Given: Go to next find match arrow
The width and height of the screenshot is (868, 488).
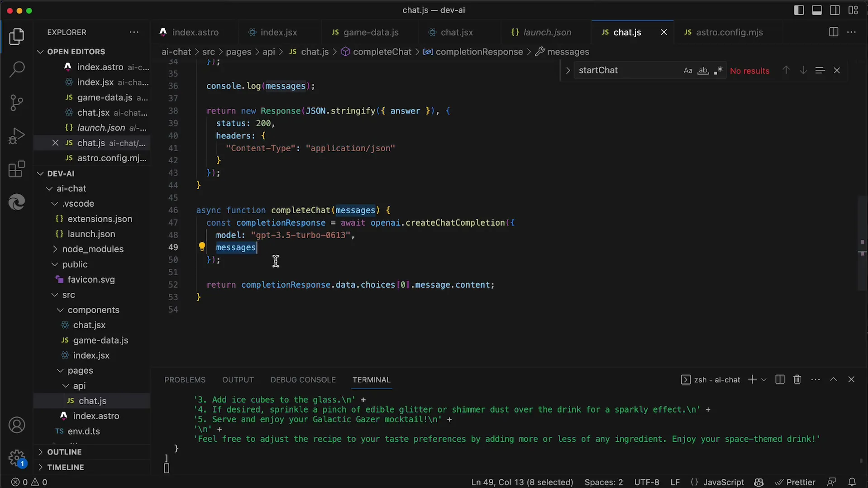Looking at the screenshot, I should click(803, 70).
